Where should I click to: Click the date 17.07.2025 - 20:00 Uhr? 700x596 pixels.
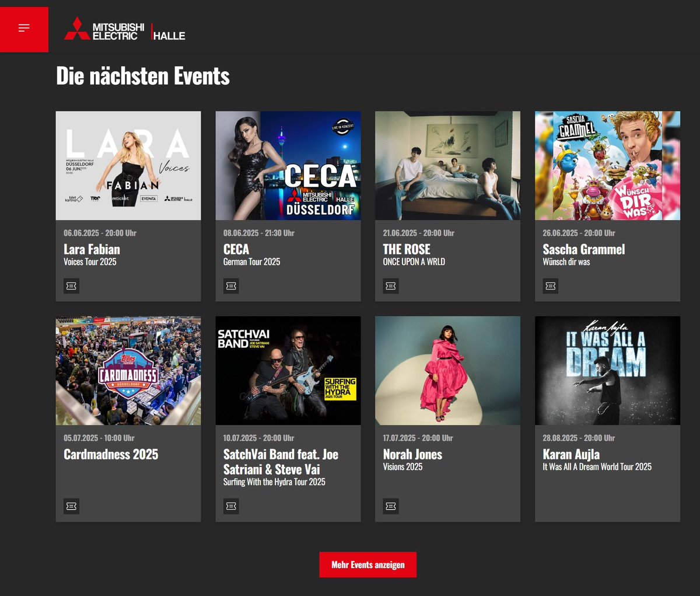point(418,438)
